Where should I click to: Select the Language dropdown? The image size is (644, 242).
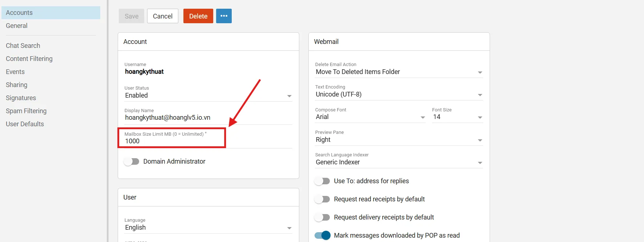pos(208,227)
